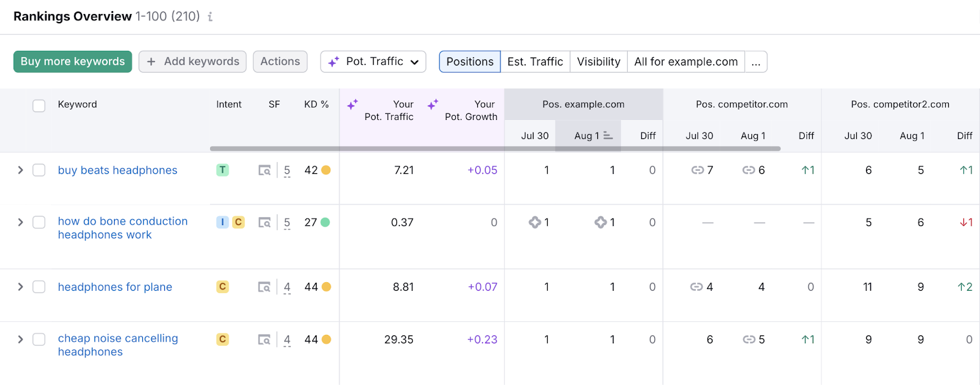Expand the headphones for plane row

pos(20,287)
